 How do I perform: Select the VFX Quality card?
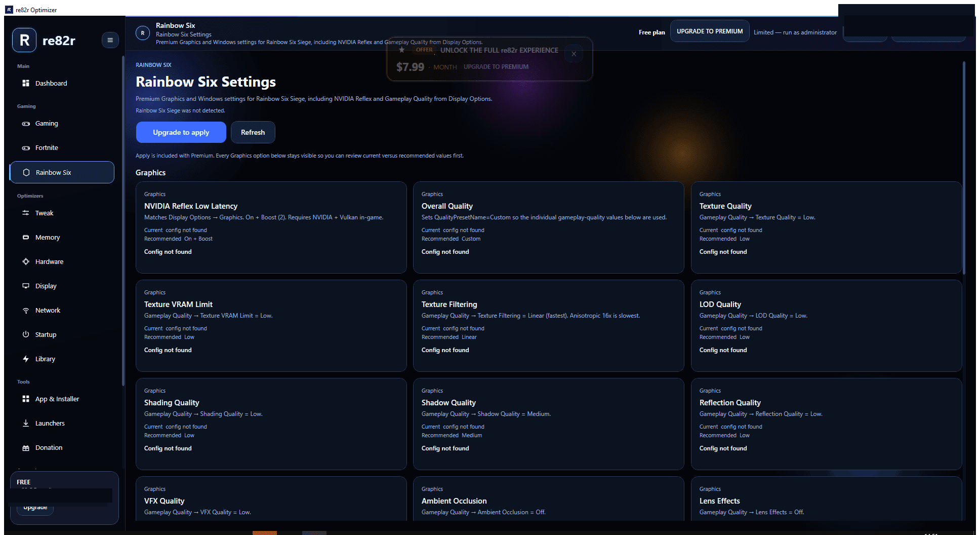pyautogui.click(x=271, y=499)
